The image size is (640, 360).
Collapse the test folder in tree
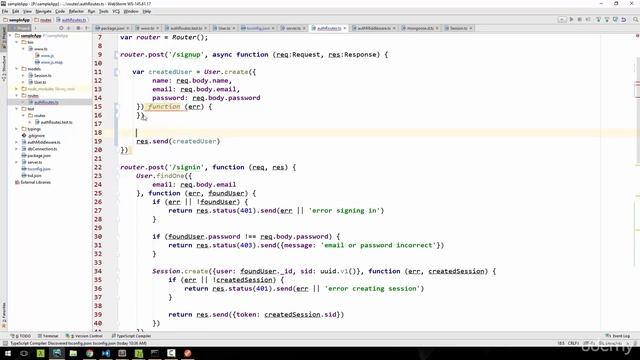(x=17, y=109)
